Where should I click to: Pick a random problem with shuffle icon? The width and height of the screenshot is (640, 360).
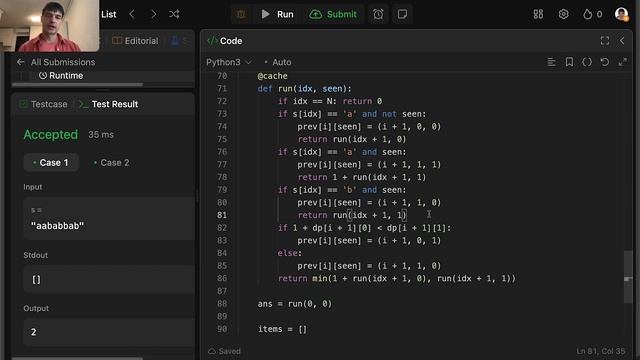174,14
